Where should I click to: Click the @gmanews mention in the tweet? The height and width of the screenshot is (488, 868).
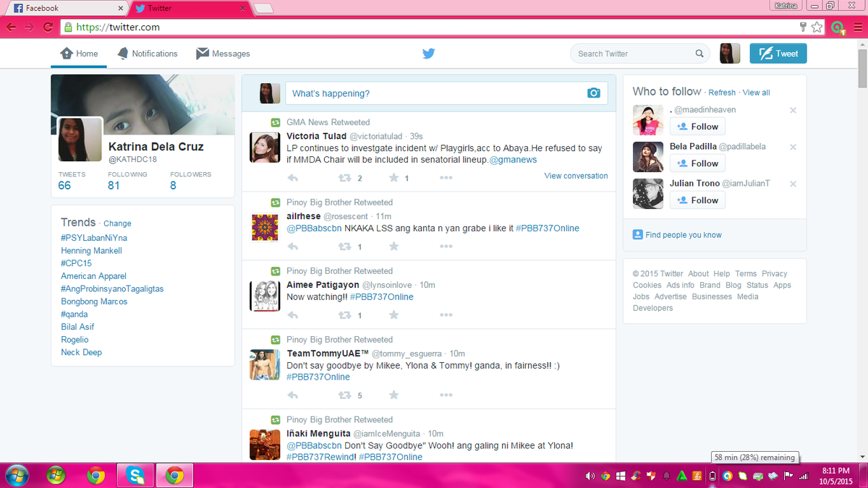[513, 159]
